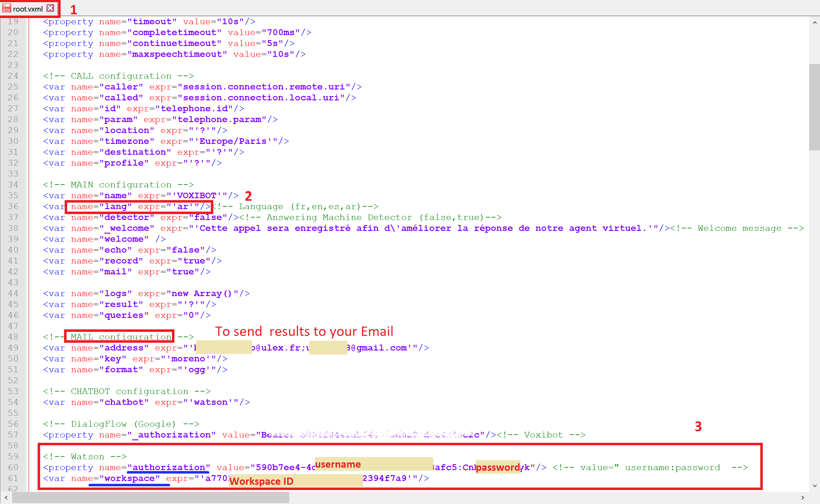Click the vertical scrollbar up arrow
This screenshot has height=504, width=820.
tap(814, 23)
